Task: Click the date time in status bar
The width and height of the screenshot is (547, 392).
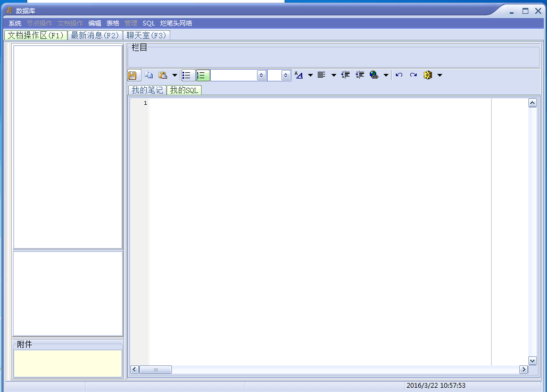Action: point(436,386)
